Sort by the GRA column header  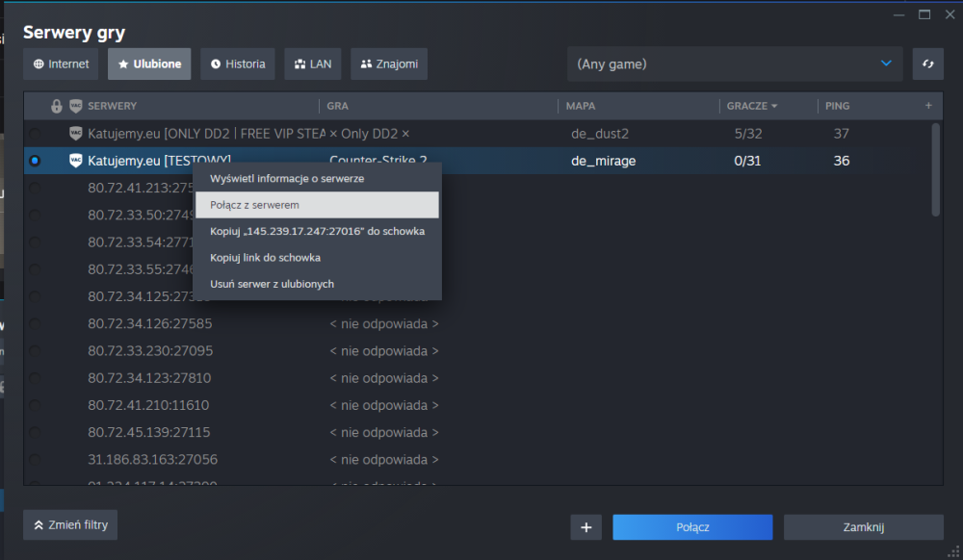point(337,106)
